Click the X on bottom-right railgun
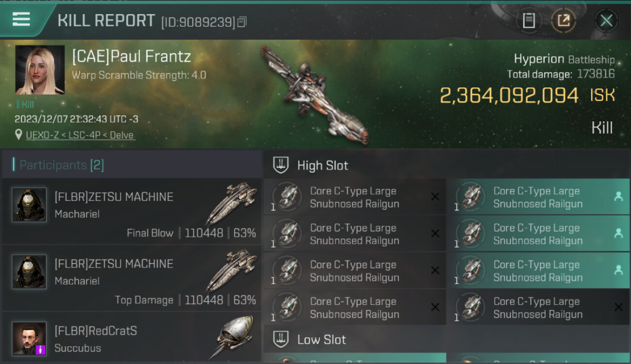The image size is (631, 364). 618,307
